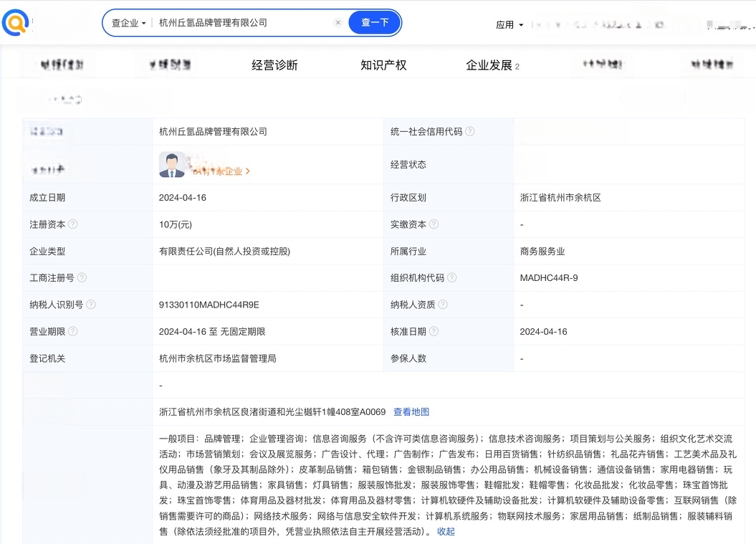
Task: Click the 参保人数 field label
Action: point(408,358)
